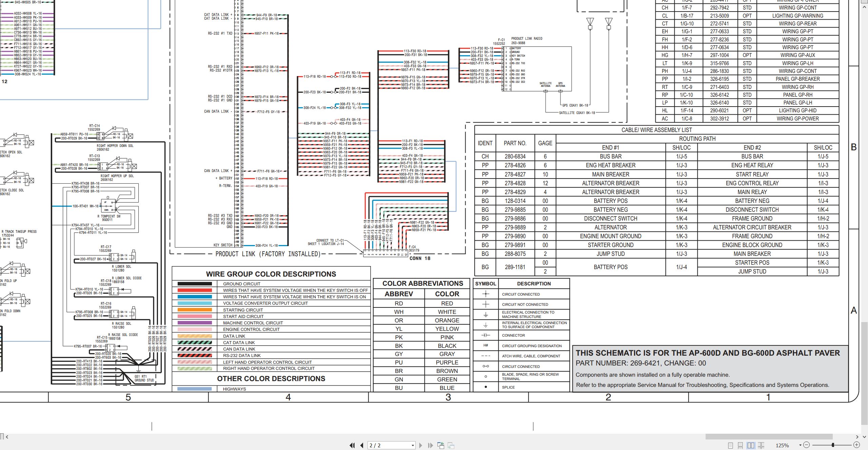Click the orange starting circuit color bar
868x450 pixels.
pyautogui.click(x=195, y=310)
